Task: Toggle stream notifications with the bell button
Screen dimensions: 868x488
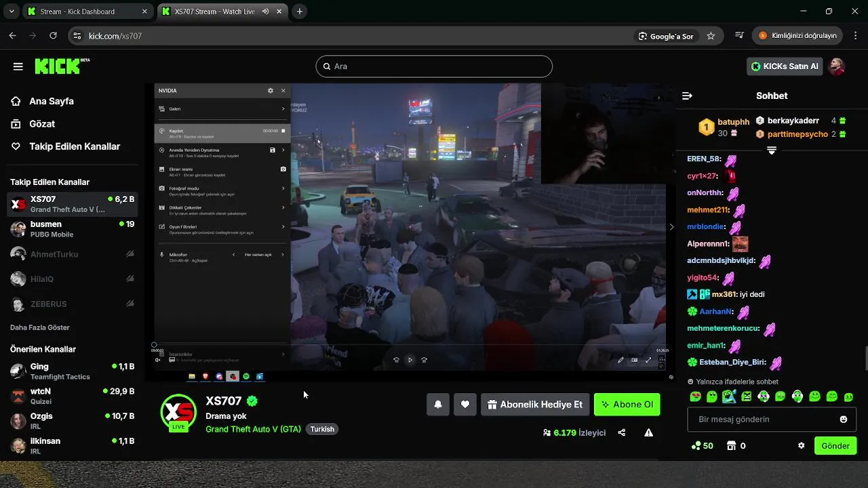Action: (x=438, y=405)
